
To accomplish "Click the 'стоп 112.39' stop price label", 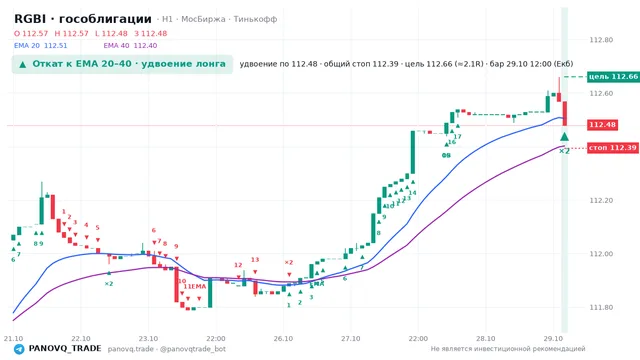I will (x=613, y=148).
